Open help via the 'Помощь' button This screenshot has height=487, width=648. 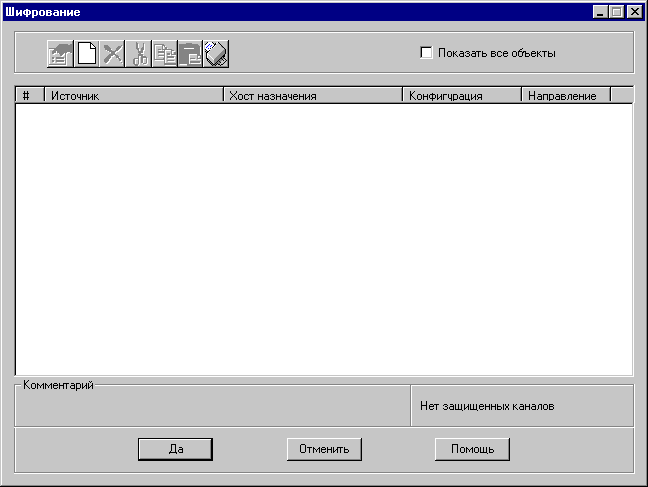pyautogui.click(x=472, y=449)
